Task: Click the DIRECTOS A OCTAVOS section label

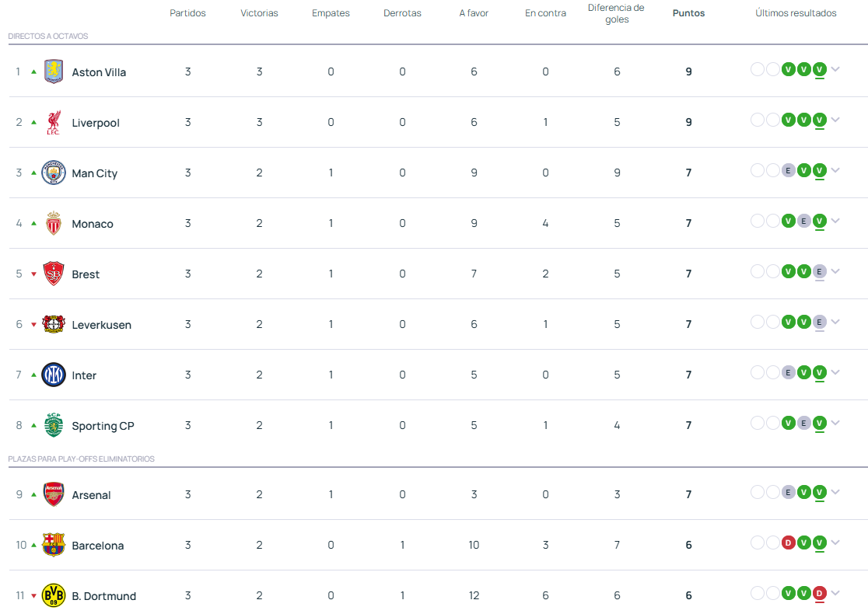Action: click(48, 36)
